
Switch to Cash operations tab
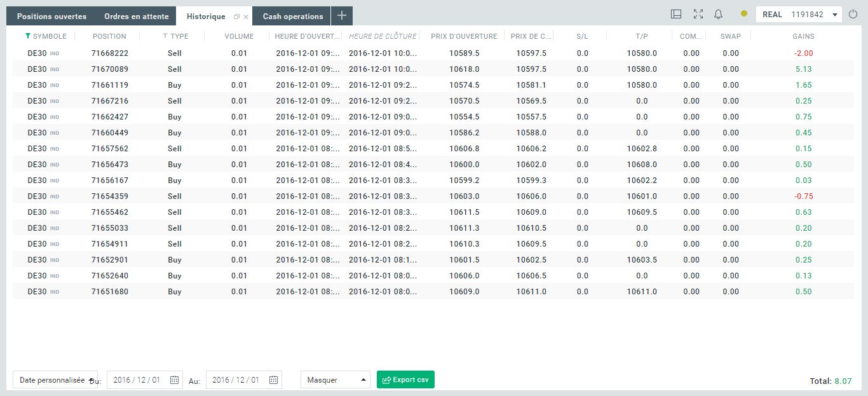(292, 16)
